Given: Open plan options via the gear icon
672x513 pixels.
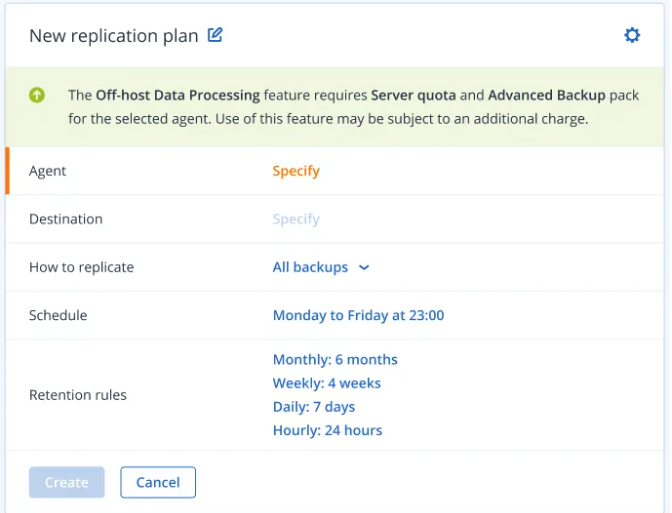Looking at the screenshot, I should tap(632, 35).
